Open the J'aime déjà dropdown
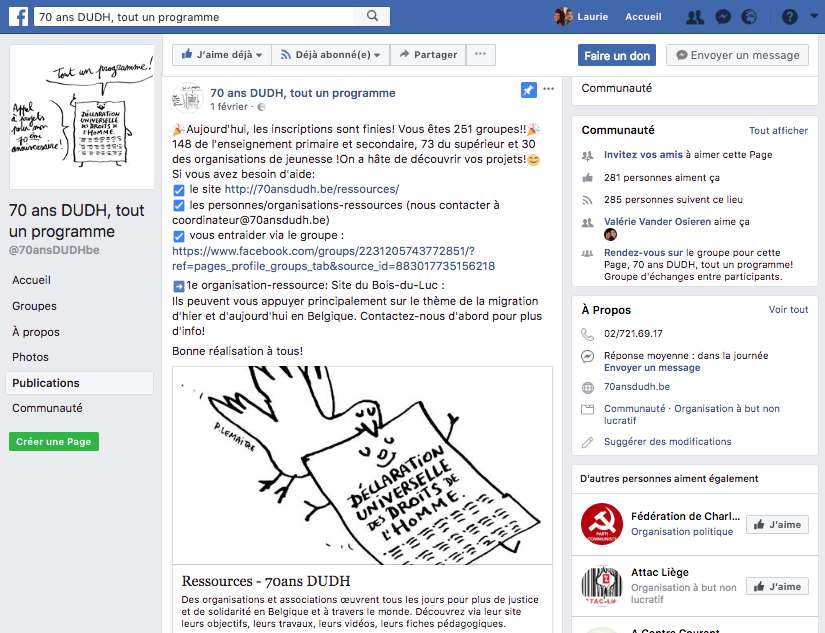 (x=222, y=55)
